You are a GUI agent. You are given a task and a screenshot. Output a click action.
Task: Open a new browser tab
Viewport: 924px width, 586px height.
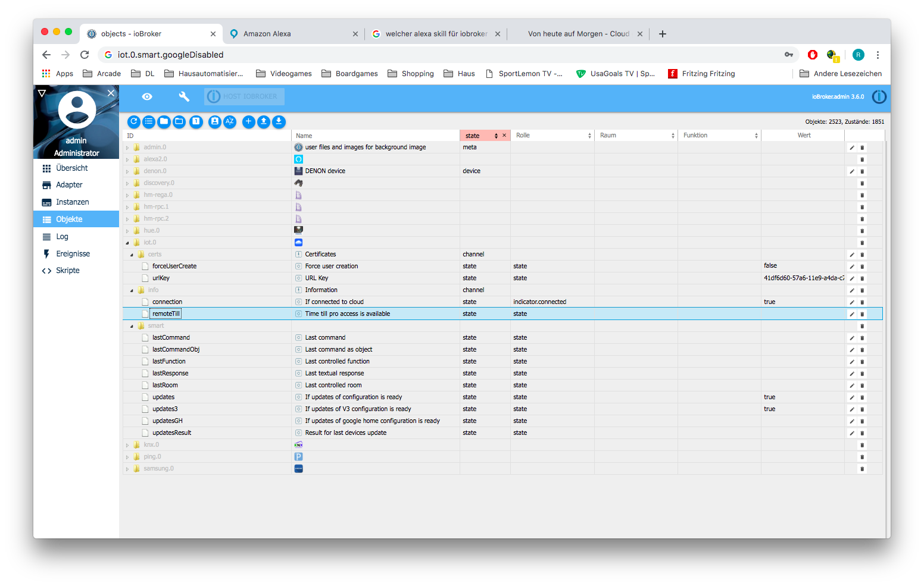point(663,34)
